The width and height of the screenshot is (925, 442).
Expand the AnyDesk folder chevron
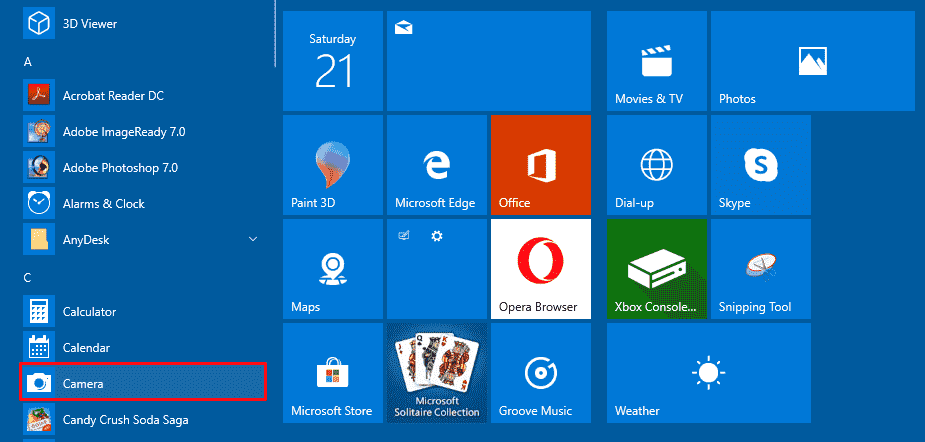click(x=253, y=239)
